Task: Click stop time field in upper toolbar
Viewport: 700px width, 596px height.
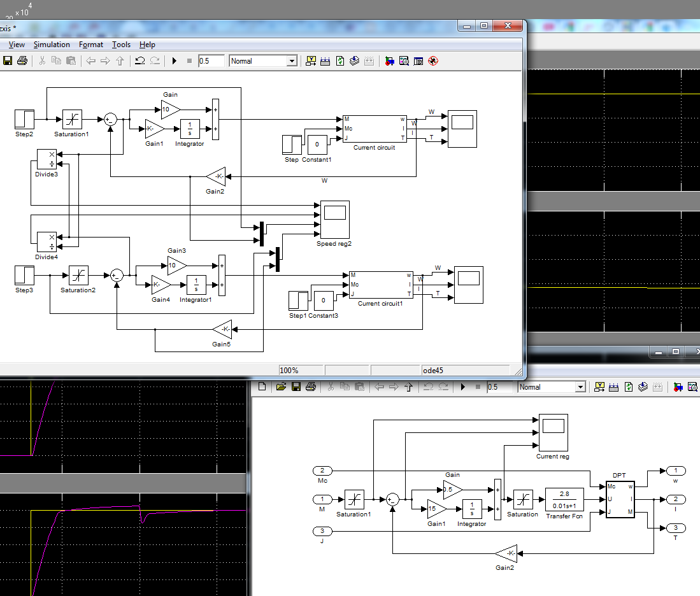Action: [211, 61]
